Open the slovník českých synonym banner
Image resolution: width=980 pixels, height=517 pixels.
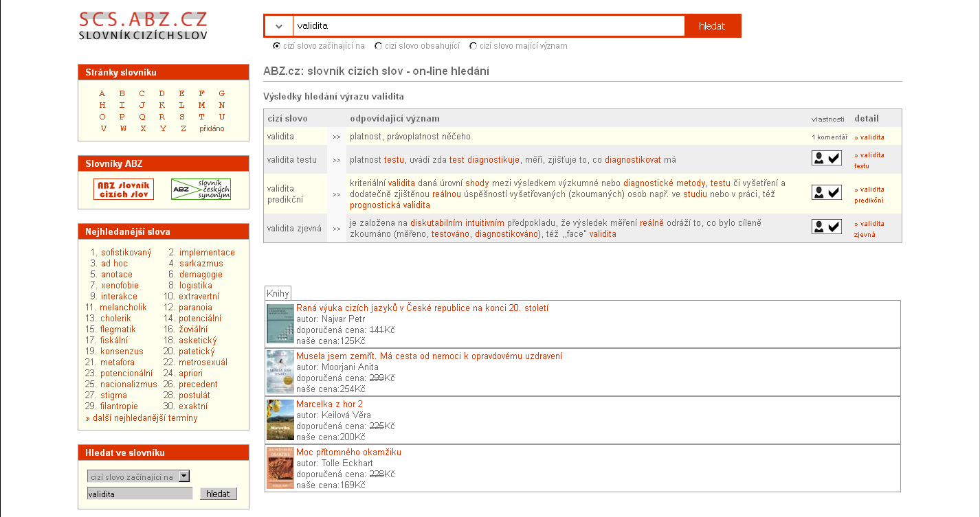tap(201, 189)
